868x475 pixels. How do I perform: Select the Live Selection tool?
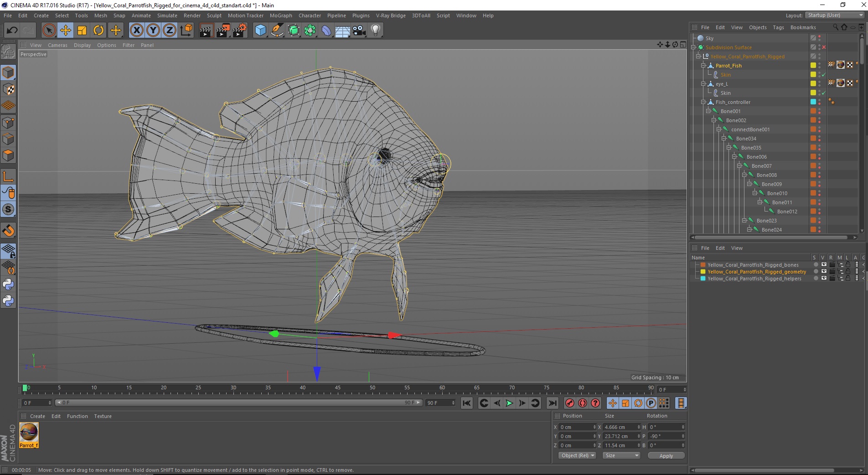pos(49,31)
